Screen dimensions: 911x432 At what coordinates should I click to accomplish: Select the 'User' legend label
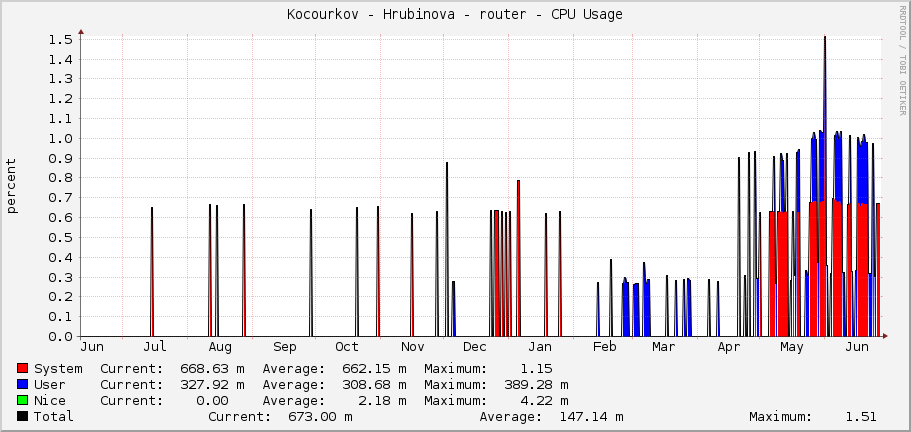tap(50, 384)
